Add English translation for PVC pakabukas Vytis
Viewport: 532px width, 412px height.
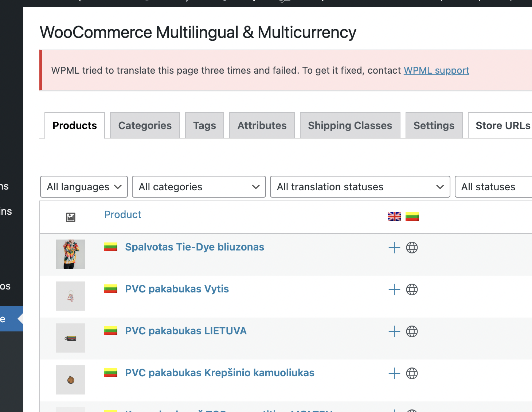(394, 289)
